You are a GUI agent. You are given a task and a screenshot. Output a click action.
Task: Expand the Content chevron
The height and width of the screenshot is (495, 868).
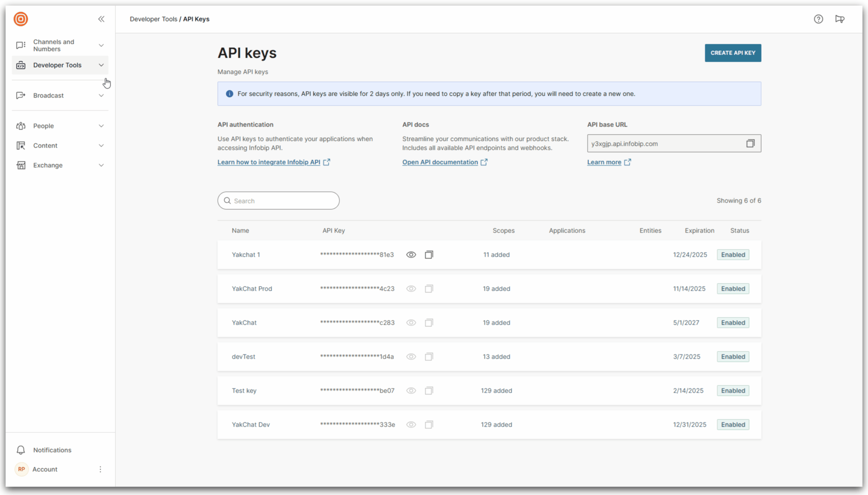tap(101, 145)
